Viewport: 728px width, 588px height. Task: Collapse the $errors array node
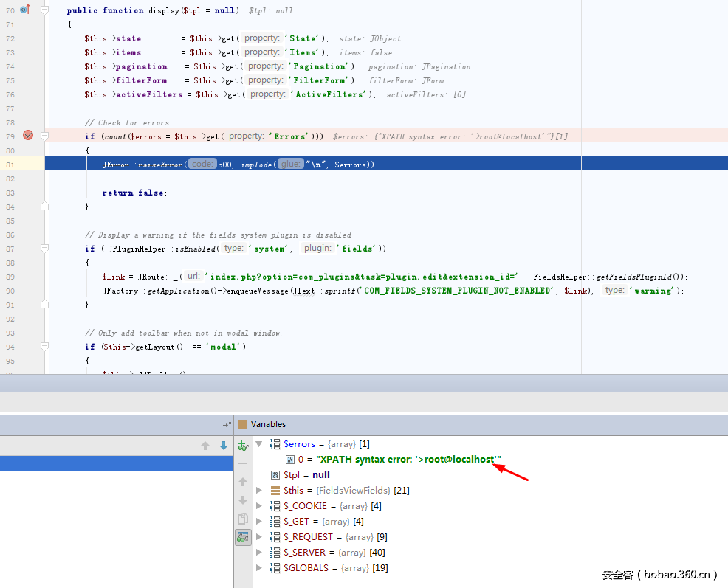point(259,444)
